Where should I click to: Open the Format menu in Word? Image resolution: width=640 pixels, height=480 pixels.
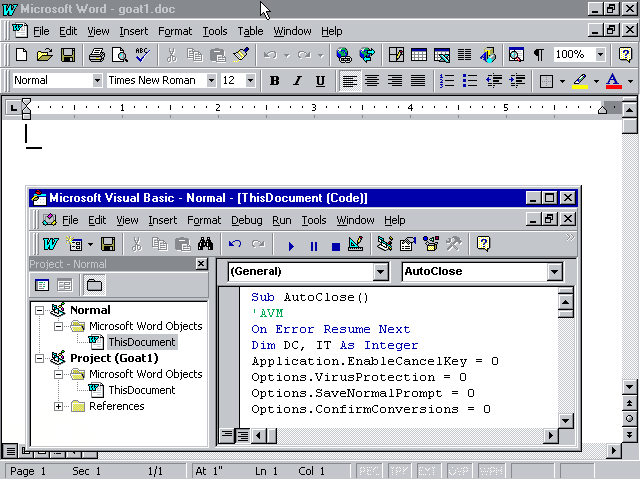tap(175, 31)
